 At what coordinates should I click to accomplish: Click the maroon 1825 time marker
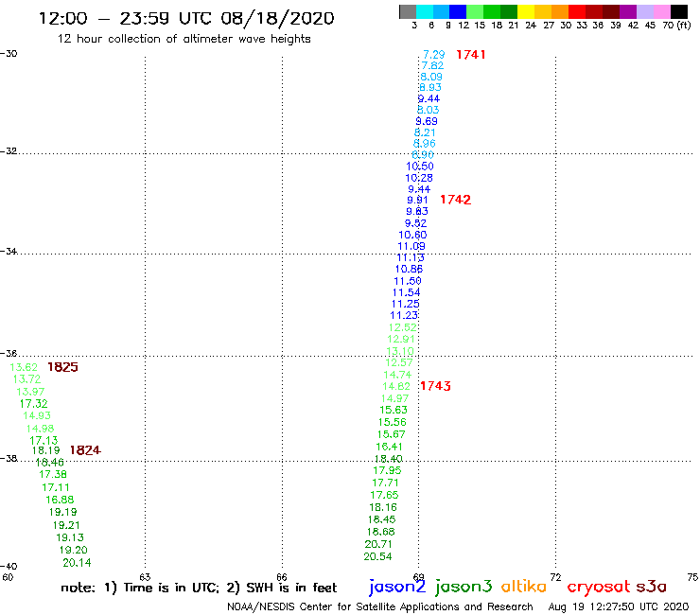pyautogui.click(x=63, y=367)
